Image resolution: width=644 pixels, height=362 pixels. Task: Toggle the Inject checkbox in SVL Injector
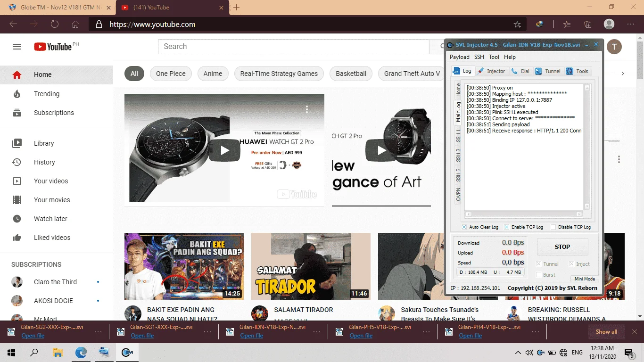(x=572, y=264)
